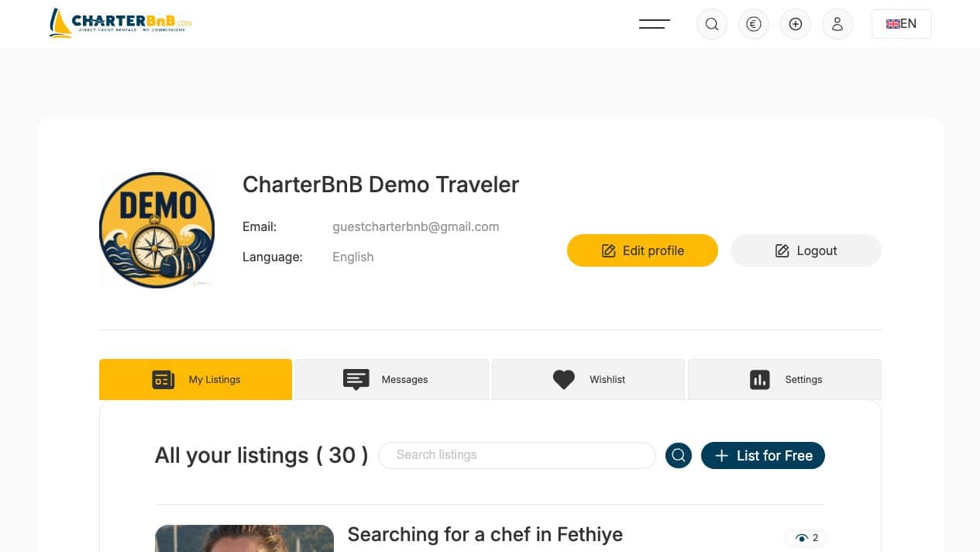Click the CharterBnB logo
The image size is (980, 552).
tap(120, 23)
